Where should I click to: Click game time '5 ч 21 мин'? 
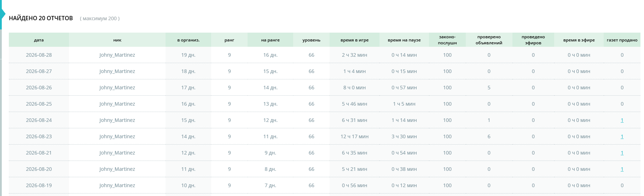355,169
